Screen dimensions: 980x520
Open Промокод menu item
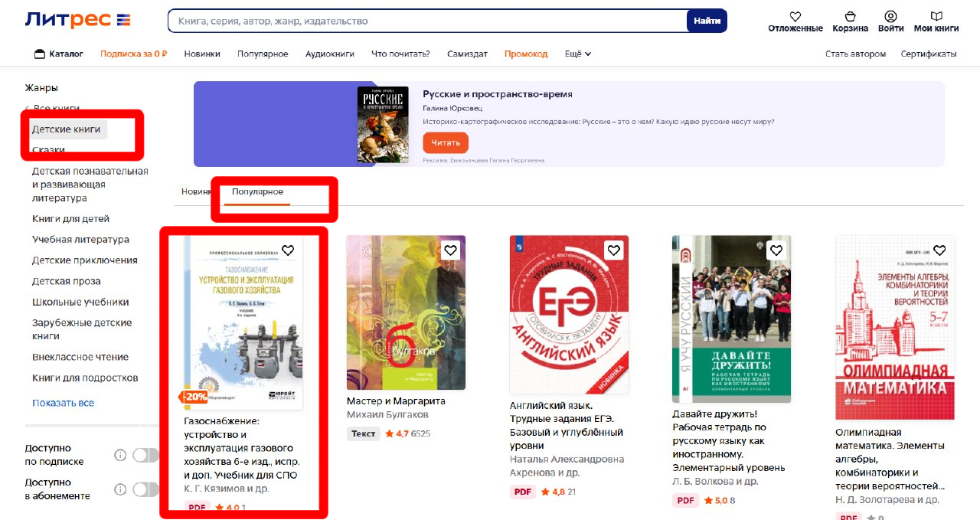[x=526, y=54]
